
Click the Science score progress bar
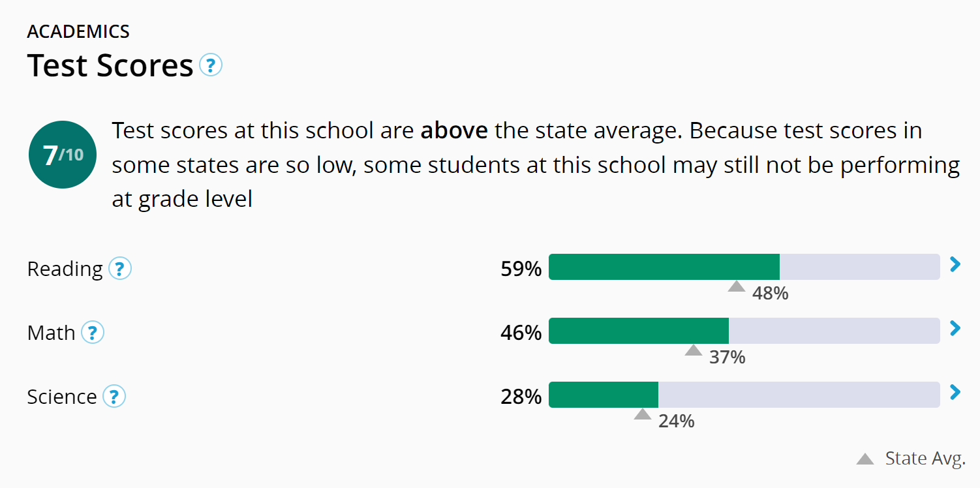click(x=744, y=395)
